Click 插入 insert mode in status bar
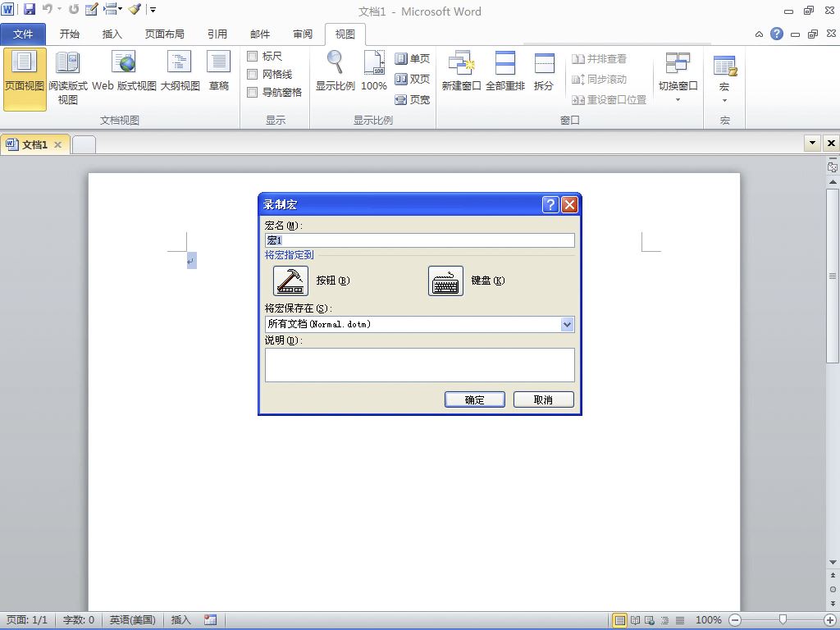 coord(180,620)
